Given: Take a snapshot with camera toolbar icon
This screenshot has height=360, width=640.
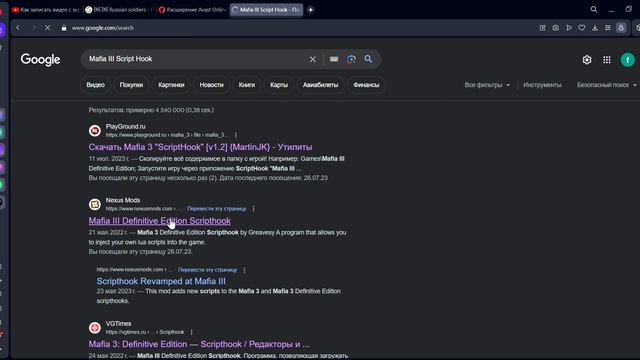Looking at the screenshot, I should (556, 28).
